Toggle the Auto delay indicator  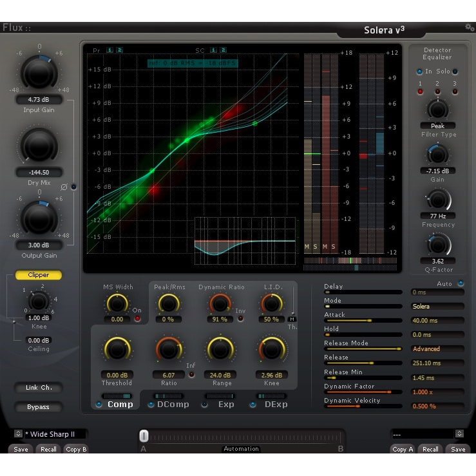pos(461,283)
